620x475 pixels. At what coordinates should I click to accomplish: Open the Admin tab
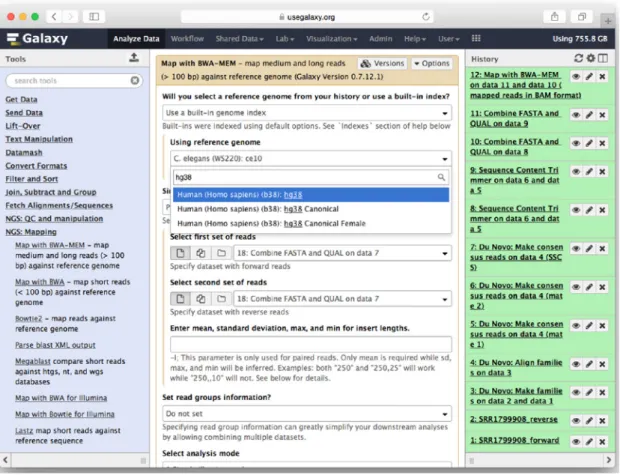380,39
